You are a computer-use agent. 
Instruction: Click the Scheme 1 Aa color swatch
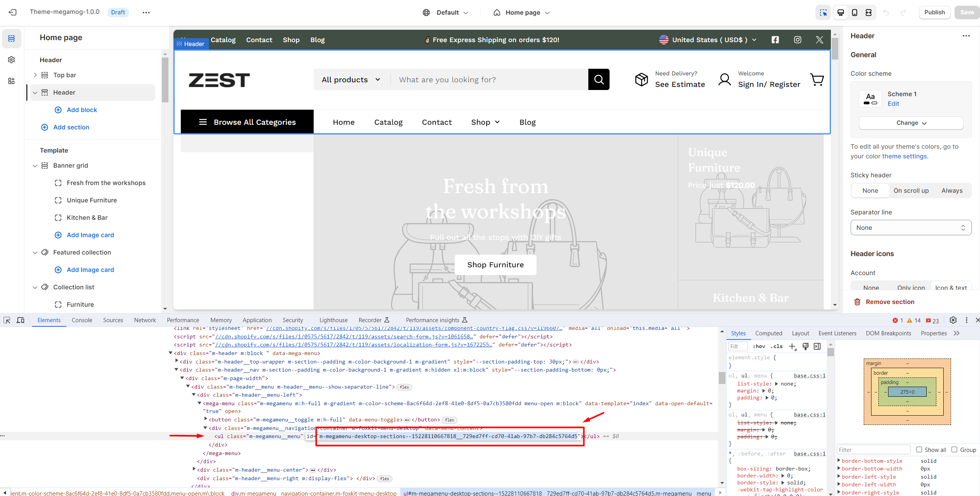tap(870, 99)
